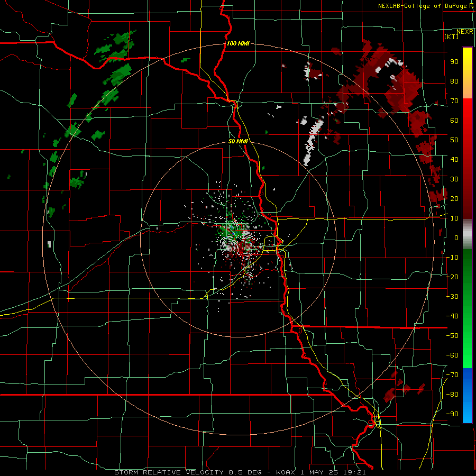Click the -90 value on the velocity scale
Screen dimensions: 476x476
click(x=452, y=414)
